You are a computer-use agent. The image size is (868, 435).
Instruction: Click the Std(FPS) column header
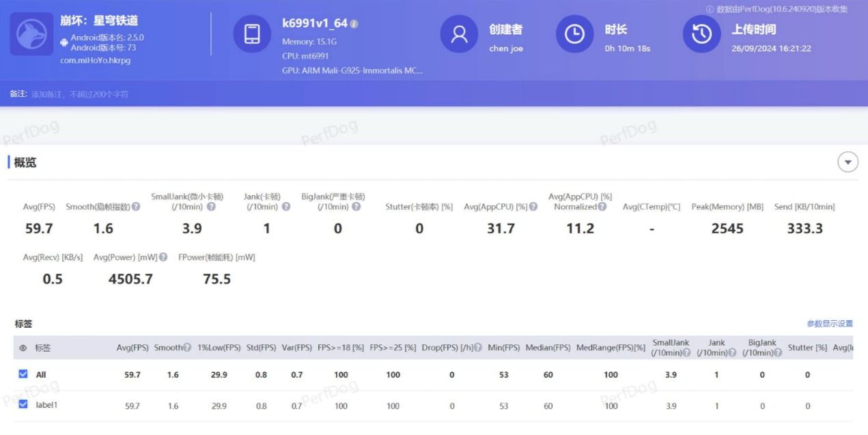pos(261,348)
